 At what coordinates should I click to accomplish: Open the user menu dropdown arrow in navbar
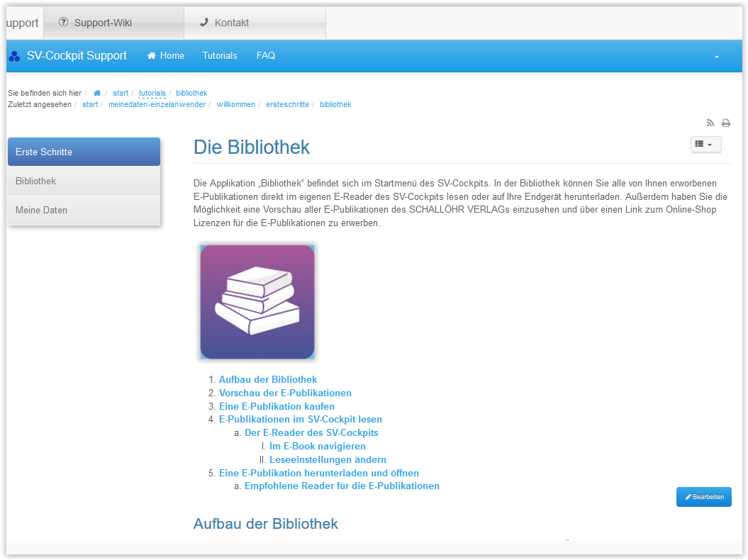[x=716, y=57]
